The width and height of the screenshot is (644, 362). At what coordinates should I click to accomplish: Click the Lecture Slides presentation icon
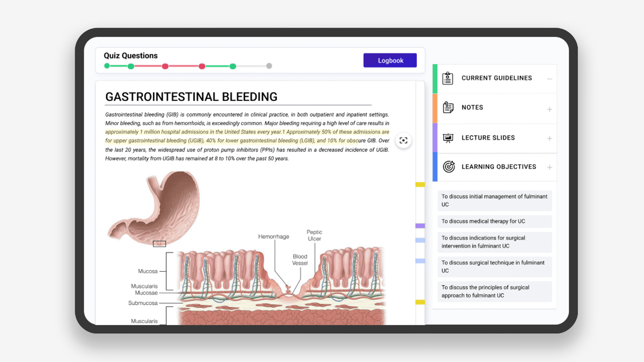[448, 138]
